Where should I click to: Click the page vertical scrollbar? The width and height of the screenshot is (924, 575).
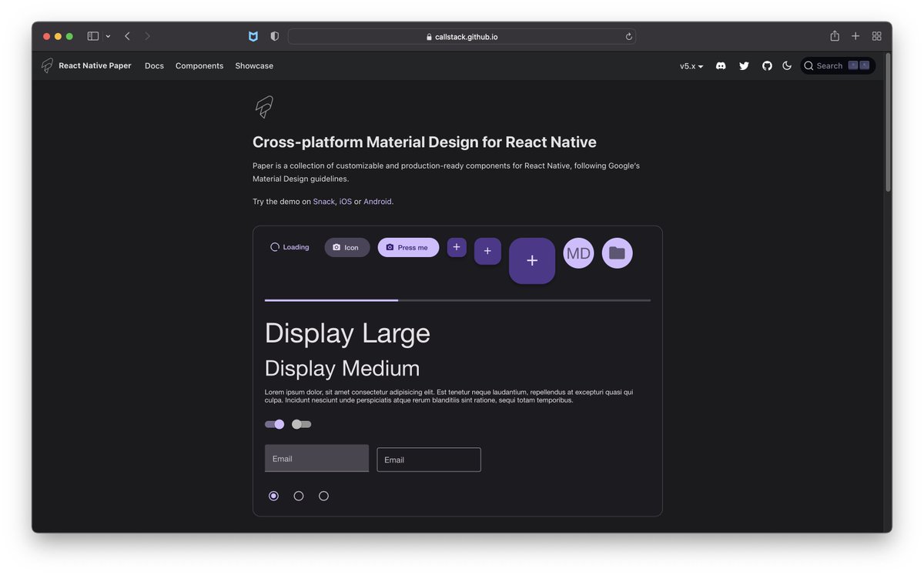coord(888,123)
